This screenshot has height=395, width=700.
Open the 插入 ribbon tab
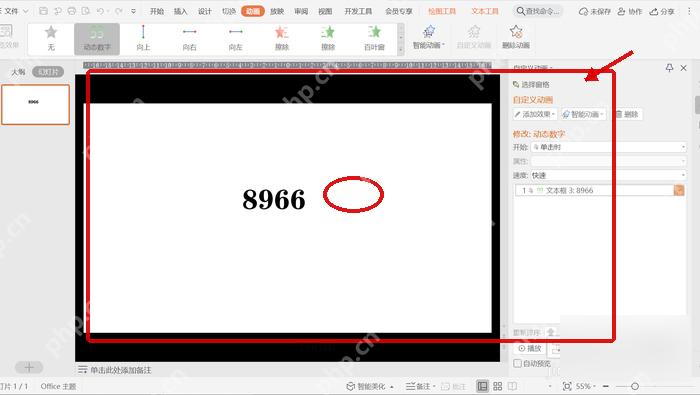tap(180, 11)
